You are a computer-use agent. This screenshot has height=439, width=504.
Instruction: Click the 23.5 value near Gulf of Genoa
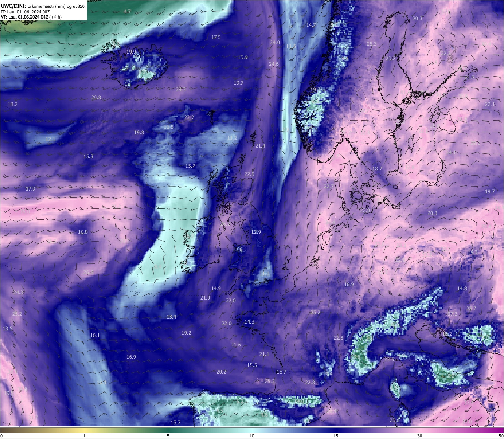tap(389, 360)
